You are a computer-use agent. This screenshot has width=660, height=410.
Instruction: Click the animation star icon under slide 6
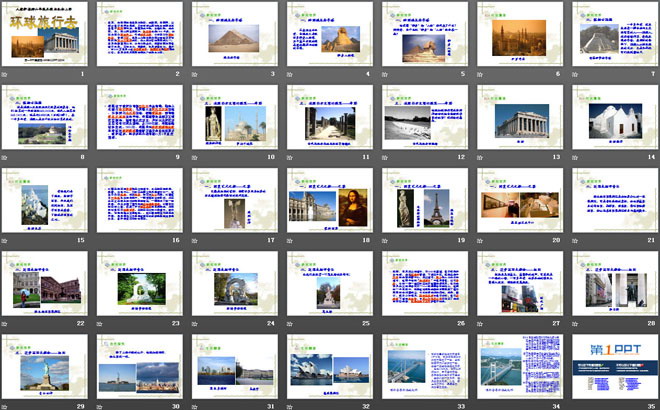480,75
